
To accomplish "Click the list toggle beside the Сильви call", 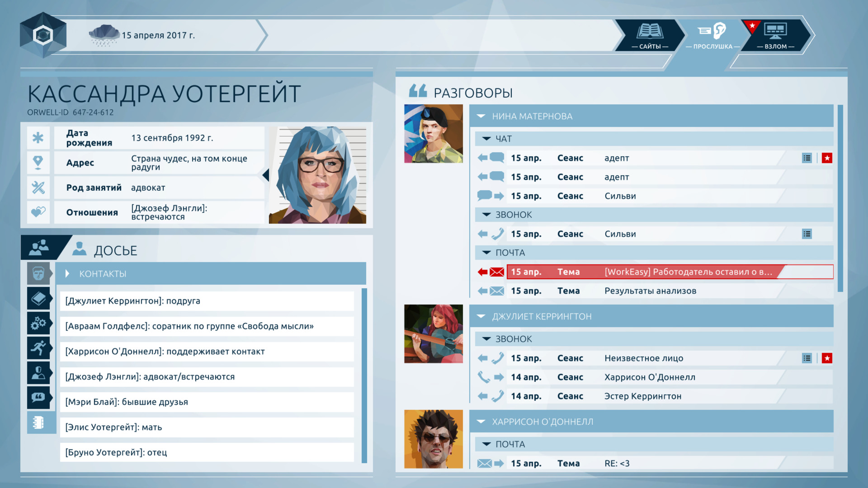I will 807,234.
